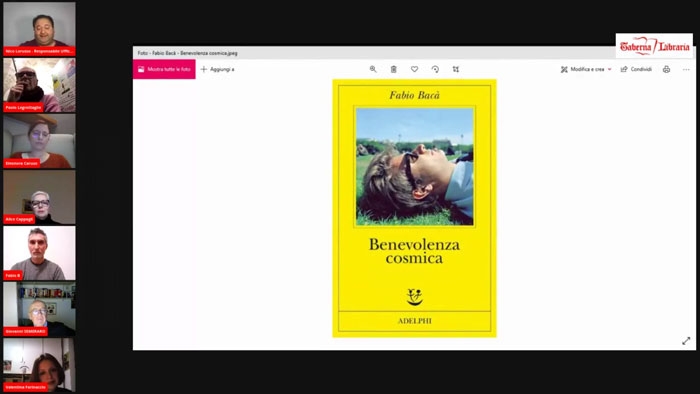The height and width of the screenshot is (394, 700).
Task: Rotate the photo with rotate icon
Action: coord(435,69)
